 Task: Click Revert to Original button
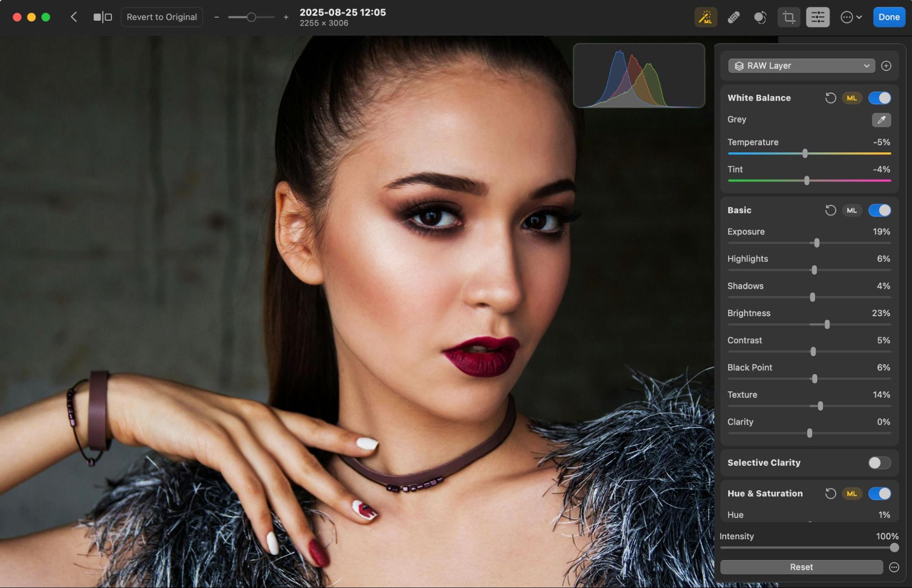[x=162, y=17]
